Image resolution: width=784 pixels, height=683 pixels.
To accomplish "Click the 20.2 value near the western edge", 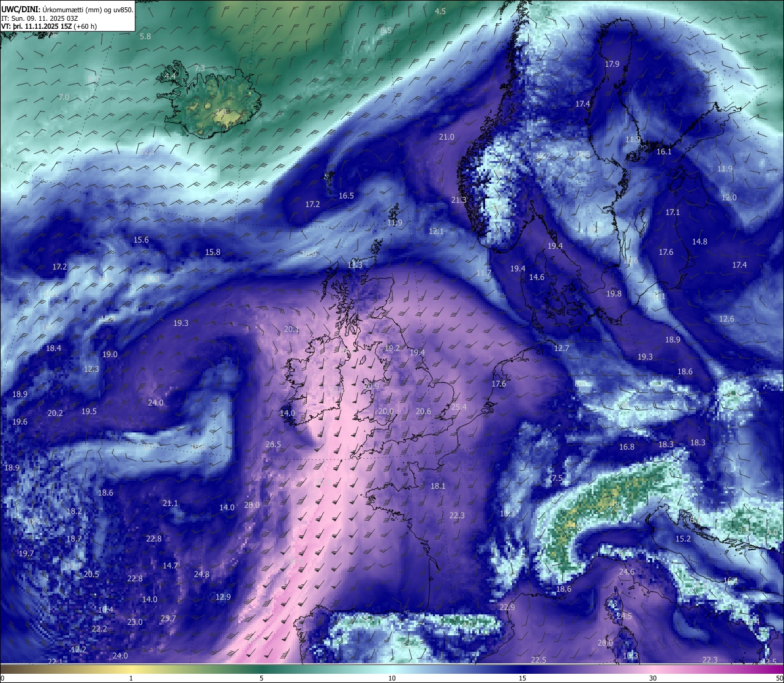I will (x=55, y=413).
